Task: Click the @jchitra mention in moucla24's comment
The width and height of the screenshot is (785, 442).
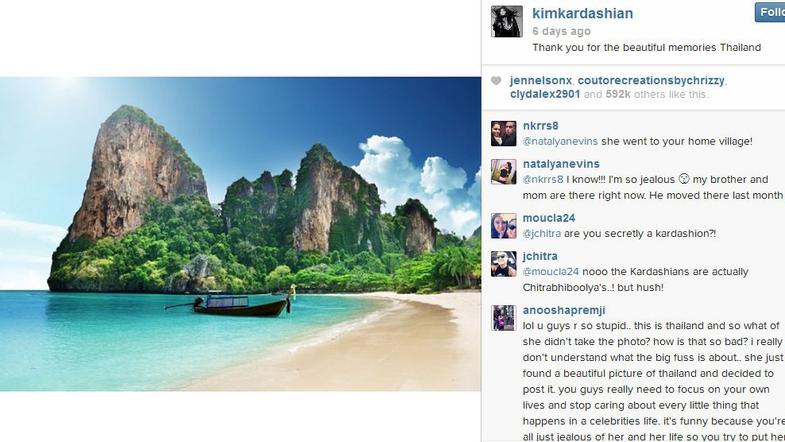Action: point(541,233)
